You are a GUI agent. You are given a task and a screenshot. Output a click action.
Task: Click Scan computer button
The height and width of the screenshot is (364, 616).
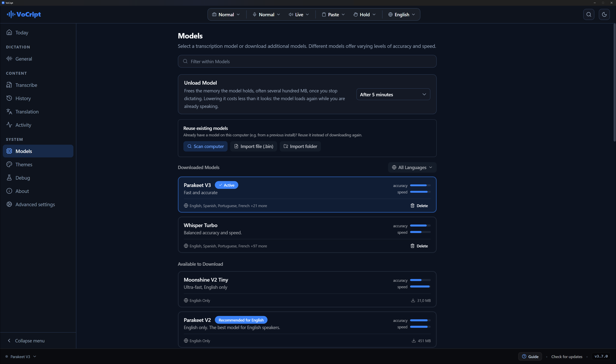(x=205, y=146)
